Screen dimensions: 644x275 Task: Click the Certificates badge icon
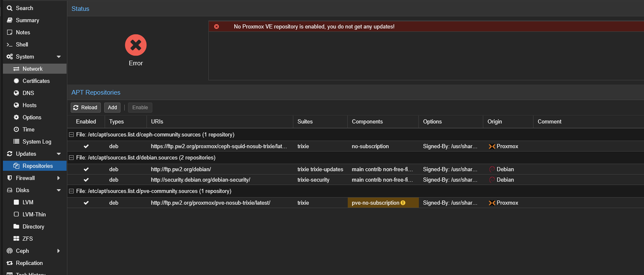click(17, 81)
